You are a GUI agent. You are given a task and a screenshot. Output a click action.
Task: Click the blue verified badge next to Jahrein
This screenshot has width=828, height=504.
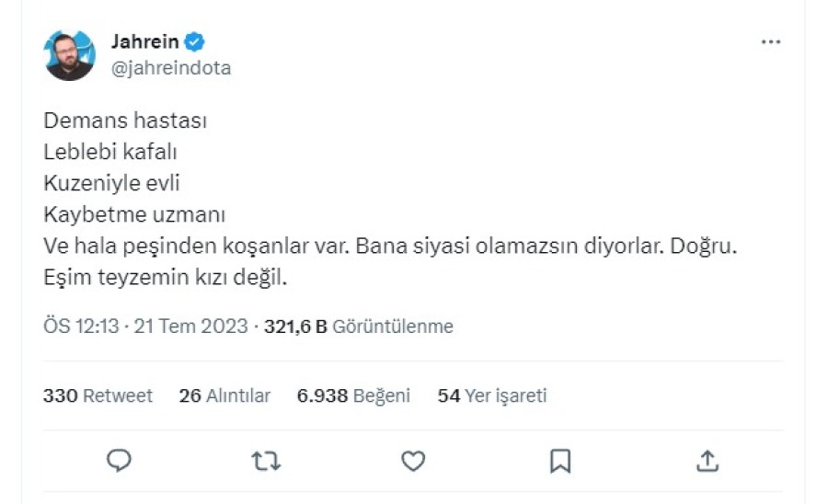click(x=194, y=41)
